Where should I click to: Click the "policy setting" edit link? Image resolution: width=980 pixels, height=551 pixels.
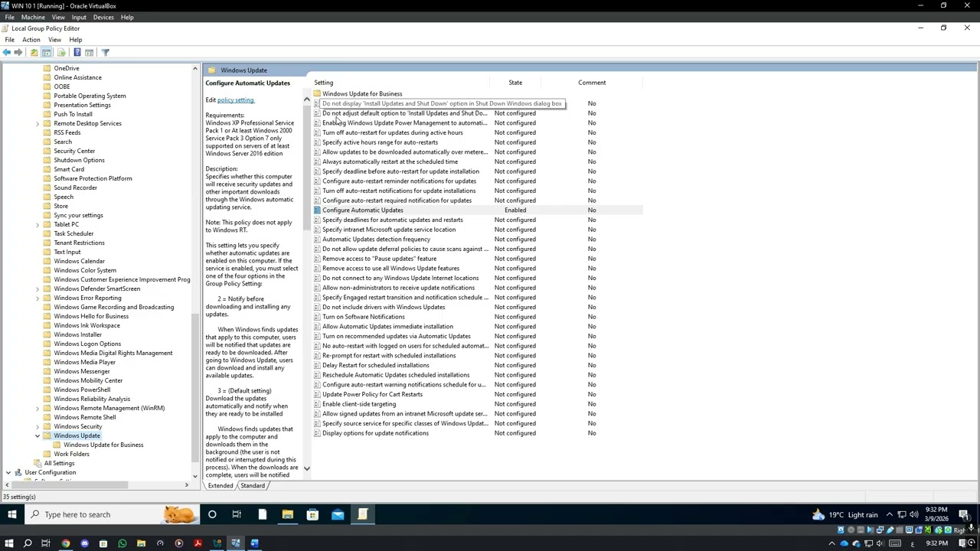point(236,100)
